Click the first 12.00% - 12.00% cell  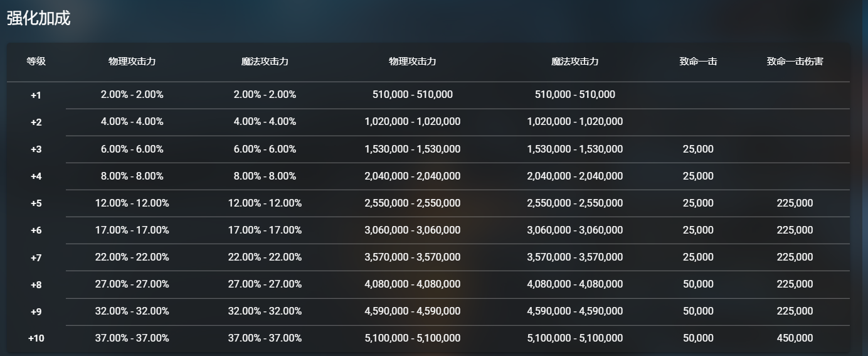coord(132,203)
